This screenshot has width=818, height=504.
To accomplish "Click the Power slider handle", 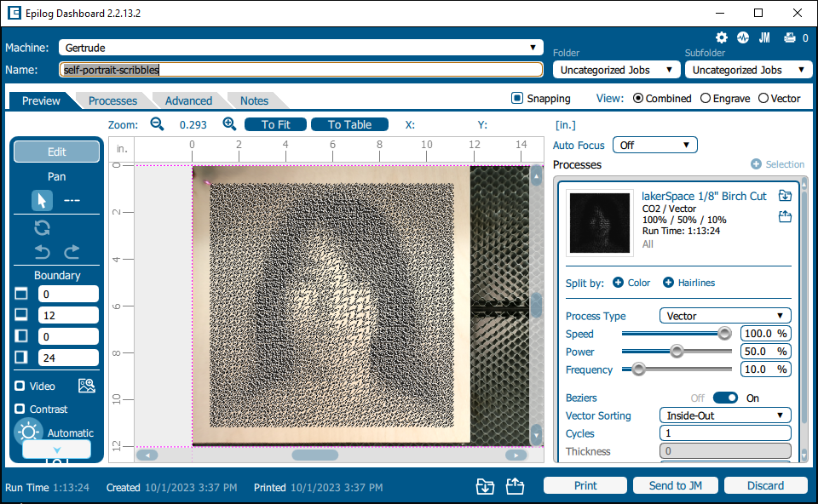I will [677, 351].
